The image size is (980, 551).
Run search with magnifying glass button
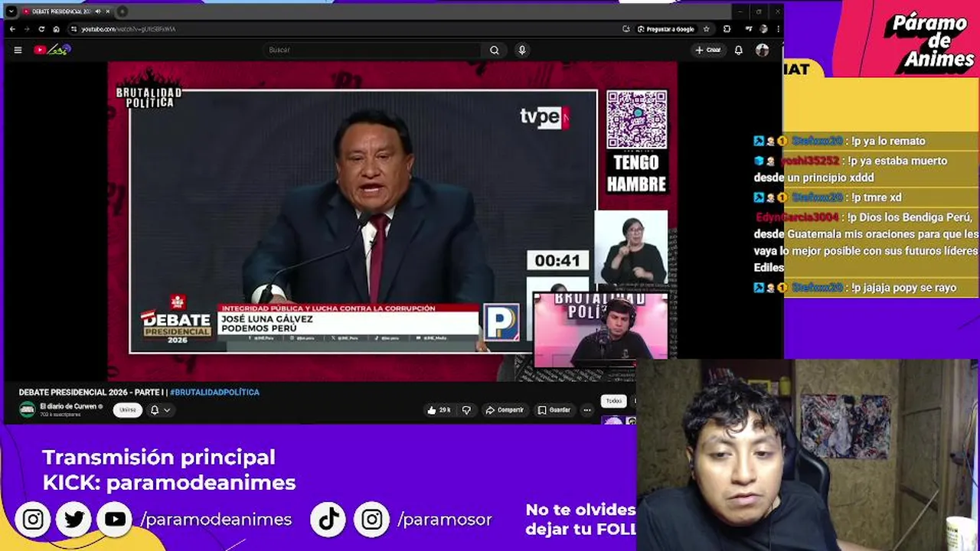tap(495, 50)
